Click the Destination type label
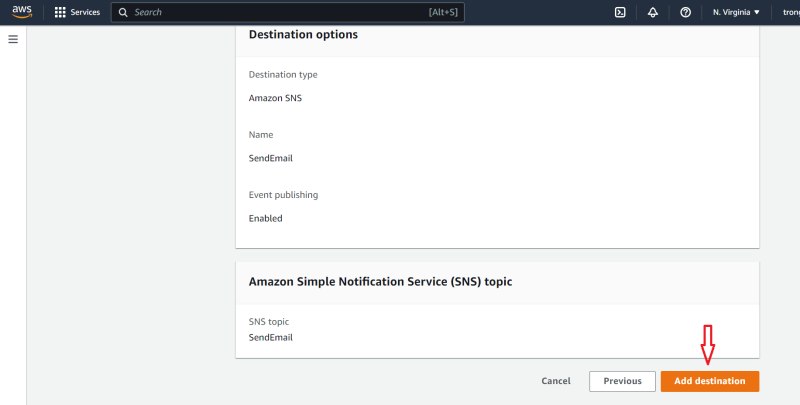This screenshot has height=405, width=800. coord(283,74)
